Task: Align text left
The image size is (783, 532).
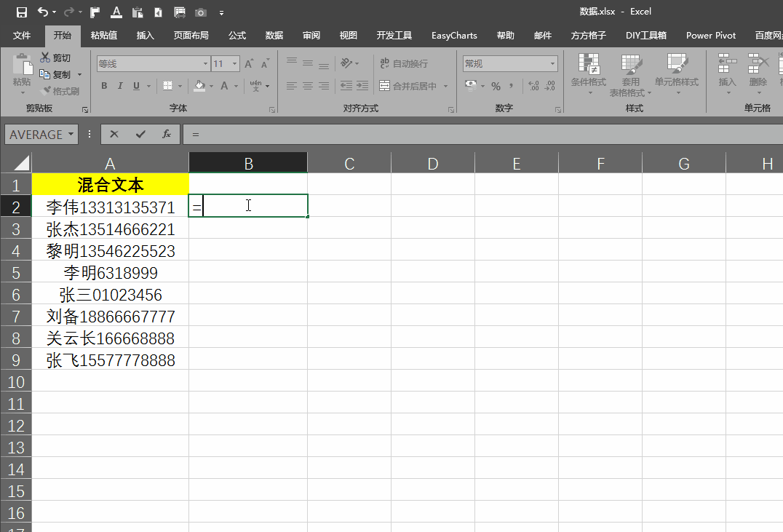Action: [292, 86]
